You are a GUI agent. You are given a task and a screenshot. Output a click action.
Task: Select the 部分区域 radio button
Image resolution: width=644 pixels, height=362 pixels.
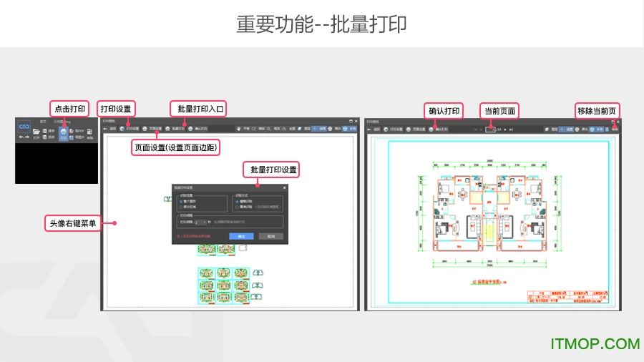coord(181,207)
